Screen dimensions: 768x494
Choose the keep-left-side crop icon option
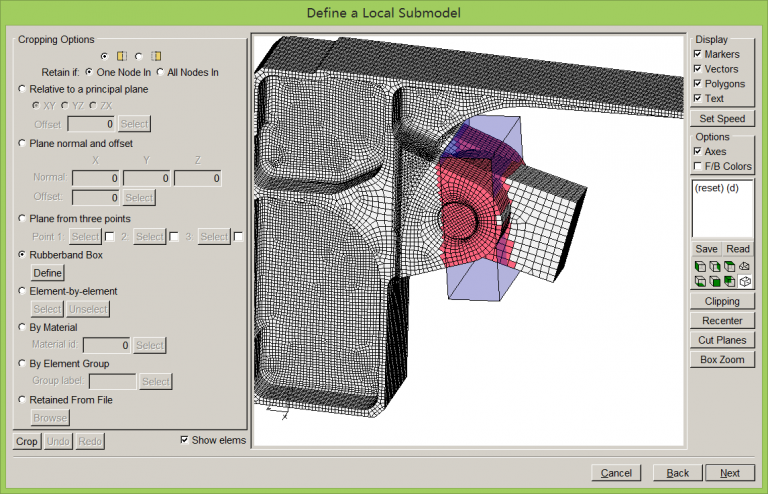coord(106,55)
